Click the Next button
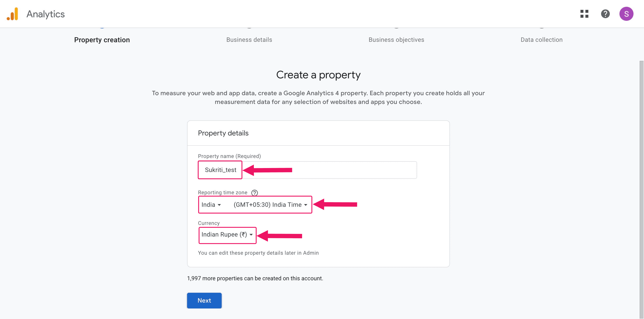Screen dimensions: 644x319 click(x=204, y=301)
